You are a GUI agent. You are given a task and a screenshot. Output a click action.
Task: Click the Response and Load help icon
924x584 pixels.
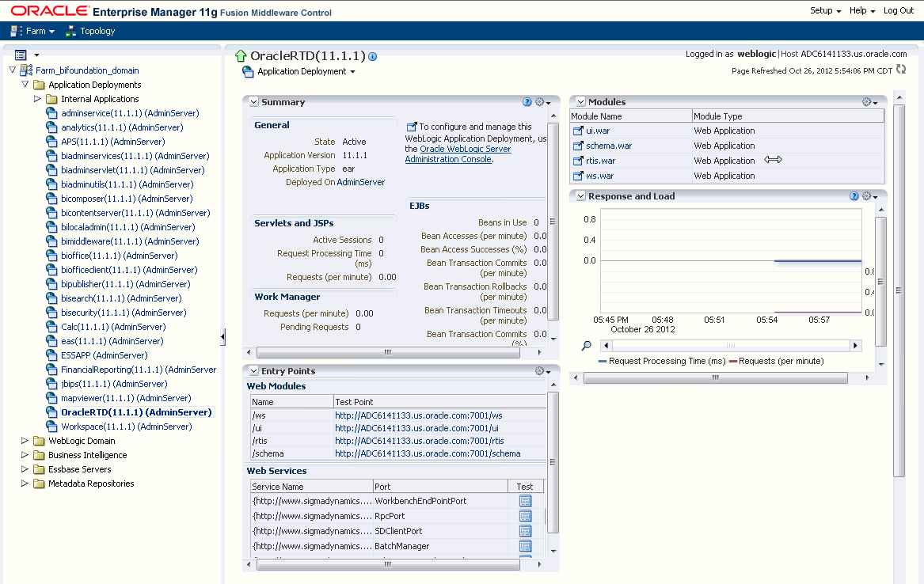pos(854,196)
